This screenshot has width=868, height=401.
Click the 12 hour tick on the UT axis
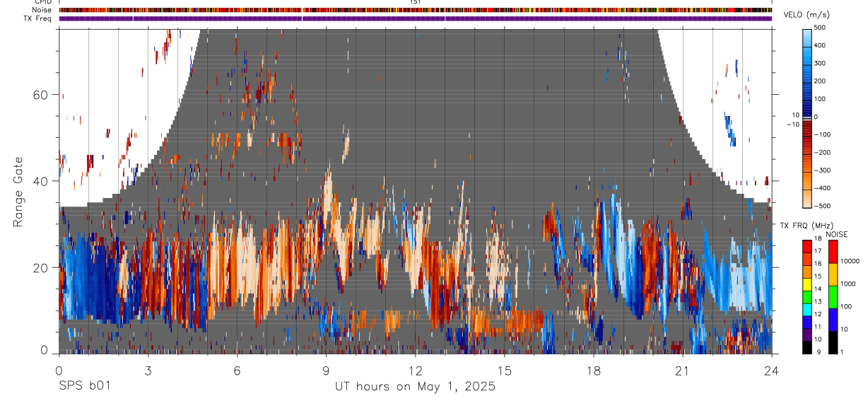coord(415,369)
